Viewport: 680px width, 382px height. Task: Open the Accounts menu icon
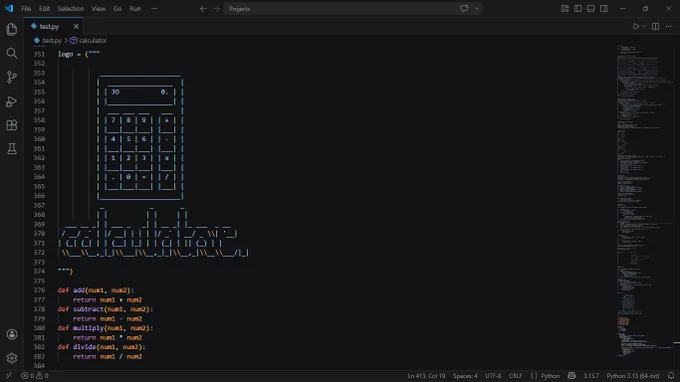pos(12,334)
